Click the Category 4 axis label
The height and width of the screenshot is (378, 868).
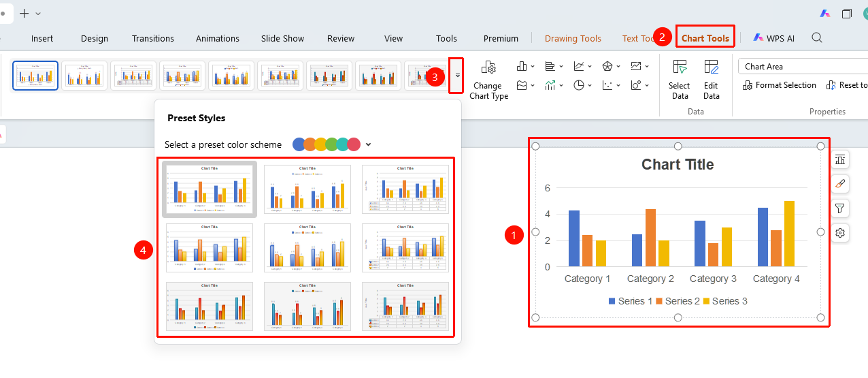click(x=777, y=279)
